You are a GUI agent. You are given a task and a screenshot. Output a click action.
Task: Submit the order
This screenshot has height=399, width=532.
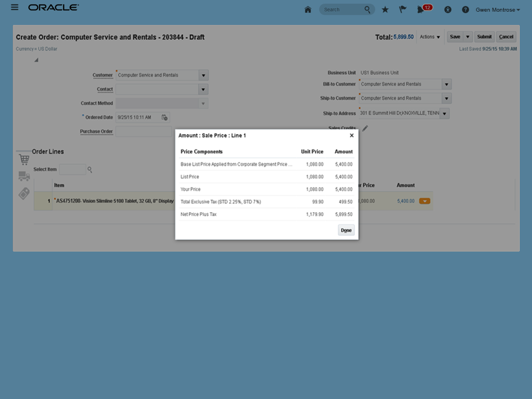pyautogui.click(x=484, y=37)
